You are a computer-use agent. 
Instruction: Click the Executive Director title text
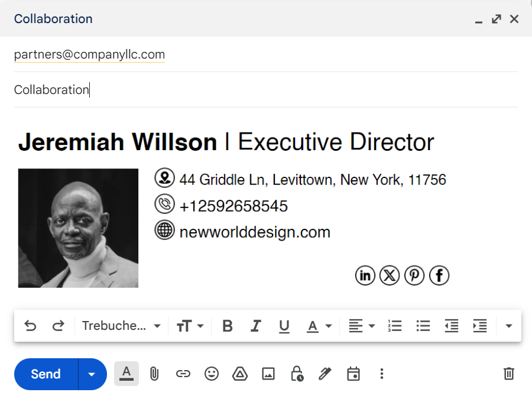coord(336,142)
